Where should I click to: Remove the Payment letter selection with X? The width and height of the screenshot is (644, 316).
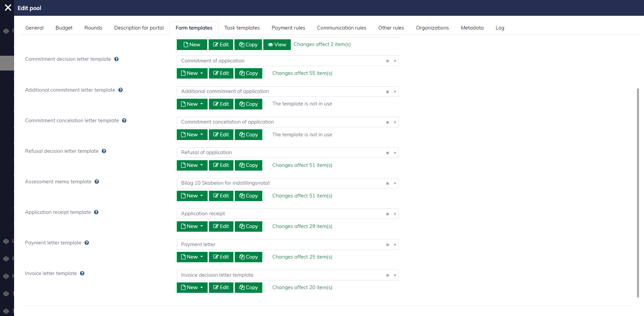387,245
